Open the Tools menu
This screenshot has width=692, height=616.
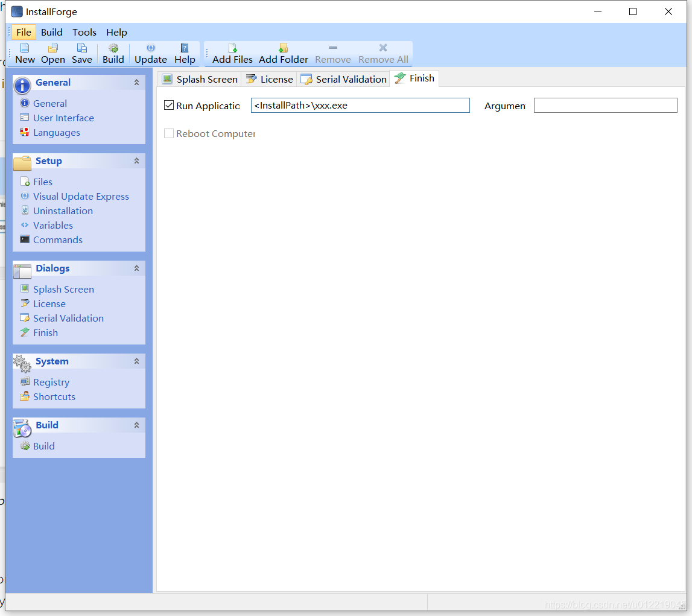click(x=84, y=32)
